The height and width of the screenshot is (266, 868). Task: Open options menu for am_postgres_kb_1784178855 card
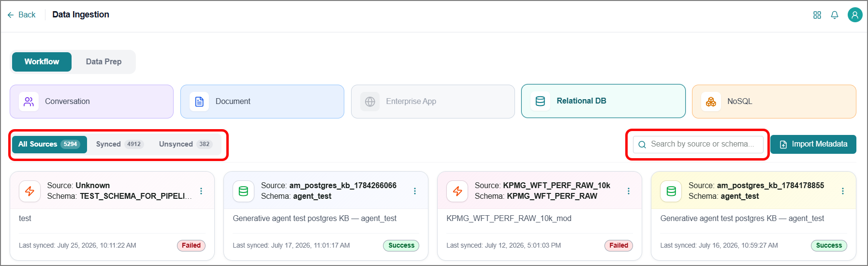[x=843, y=191]
